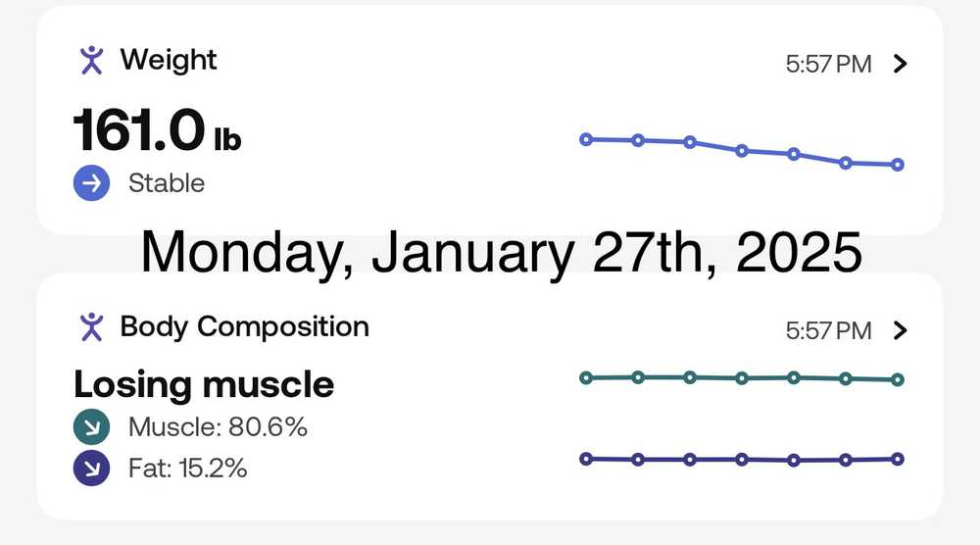Viewport: 980px width, 545px height.
Task: Click the Weight card person icon
Action: tap(91, 60)
